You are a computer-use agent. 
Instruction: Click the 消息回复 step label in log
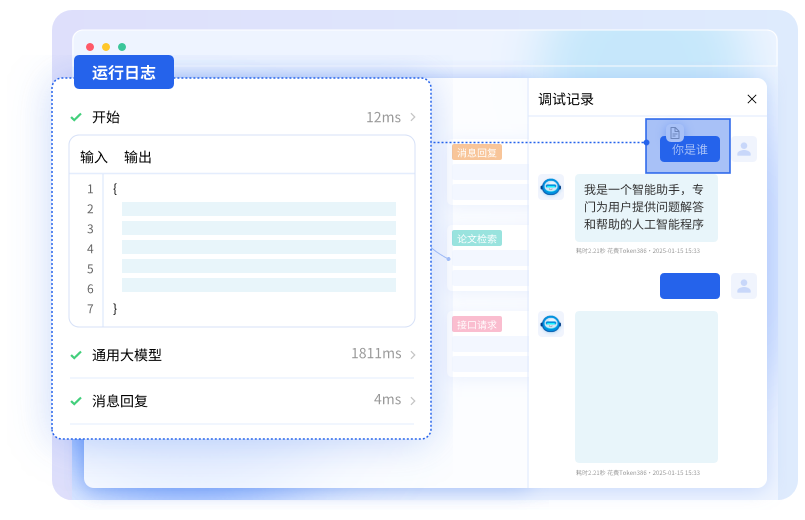(x=120, y=401)
